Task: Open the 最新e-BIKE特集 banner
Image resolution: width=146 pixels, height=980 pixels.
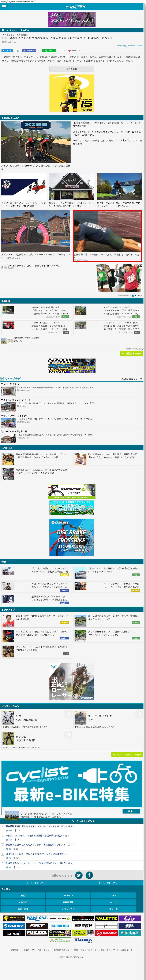Action: coord(71,784)
